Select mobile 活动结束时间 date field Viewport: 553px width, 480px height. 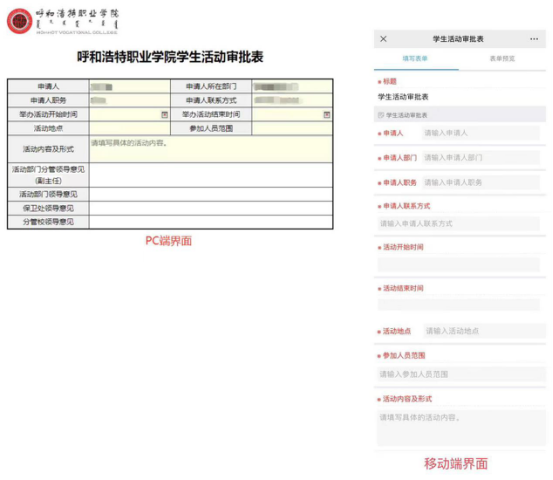pos(458,305)
